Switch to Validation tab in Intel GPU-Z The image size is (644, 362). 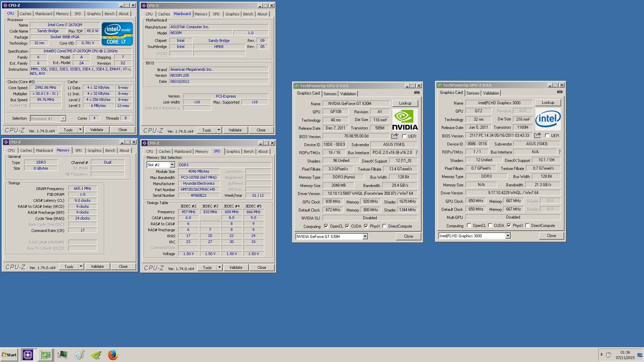pyautogui.click(x=491, y=93)
